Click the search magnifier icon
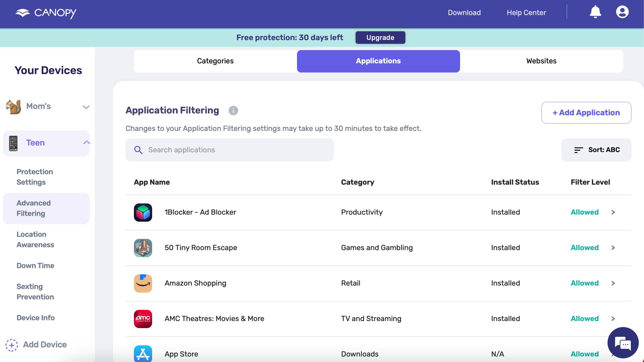644x362 pixels. pyautogui.click(x=138, y=150)
